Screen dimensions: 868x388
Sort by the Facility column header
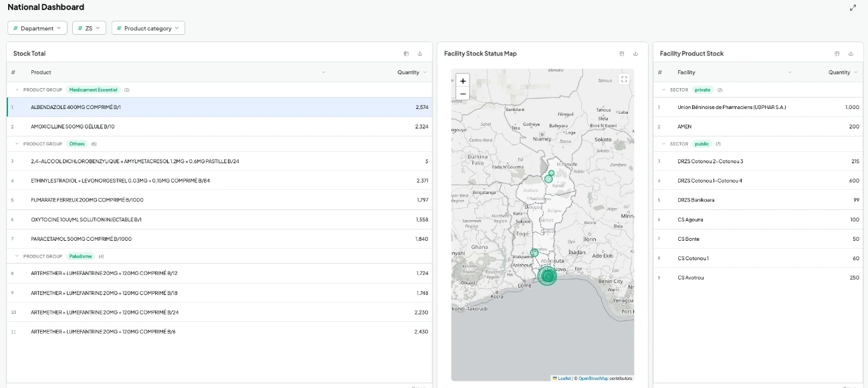pyautogui.click(x=686, y=72)
